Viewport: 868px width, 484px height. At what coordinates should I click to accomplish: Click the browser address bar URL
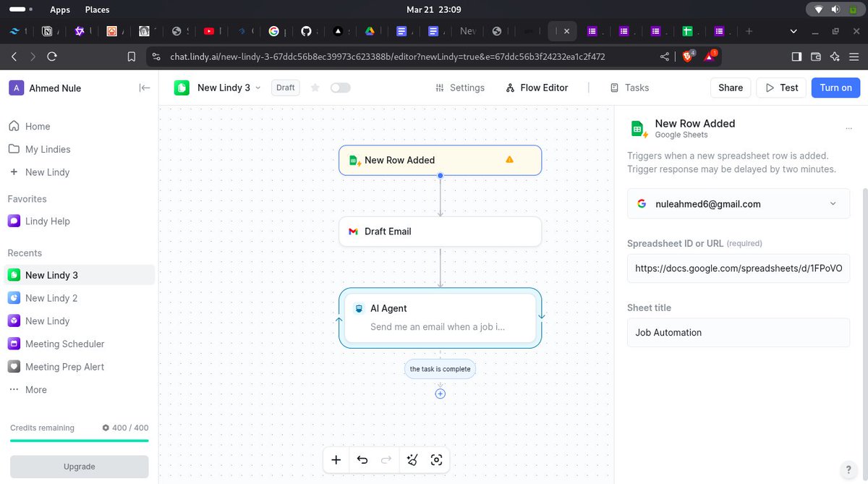coord(388,56)
